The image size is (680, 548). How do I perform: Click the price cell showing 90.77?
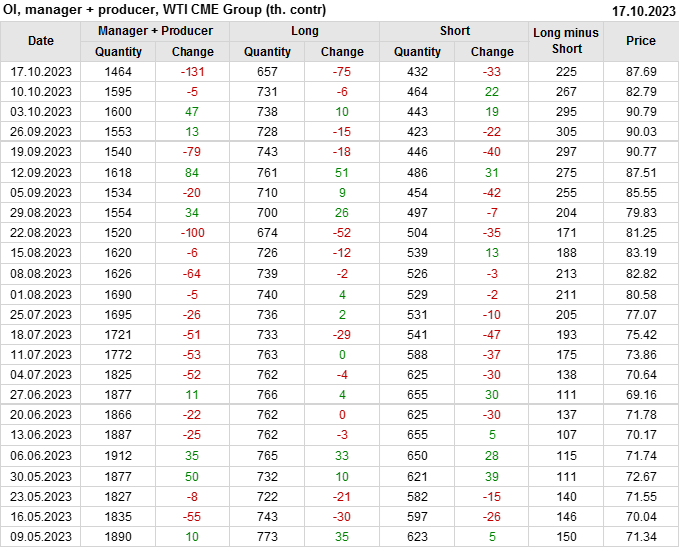[641, 152]
